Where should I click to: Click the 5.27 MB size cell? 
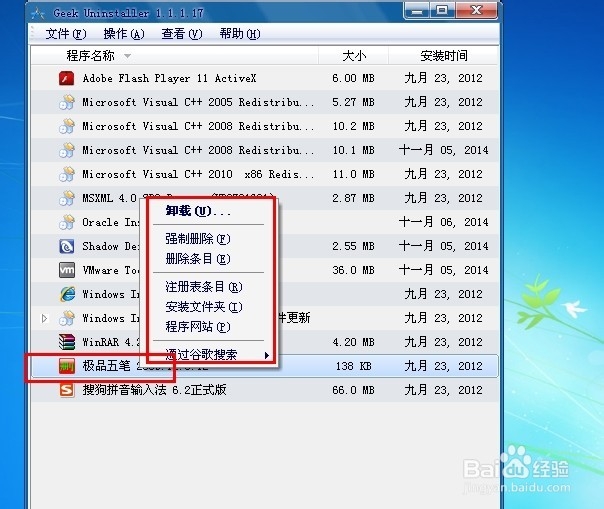[x=353, y=102]
